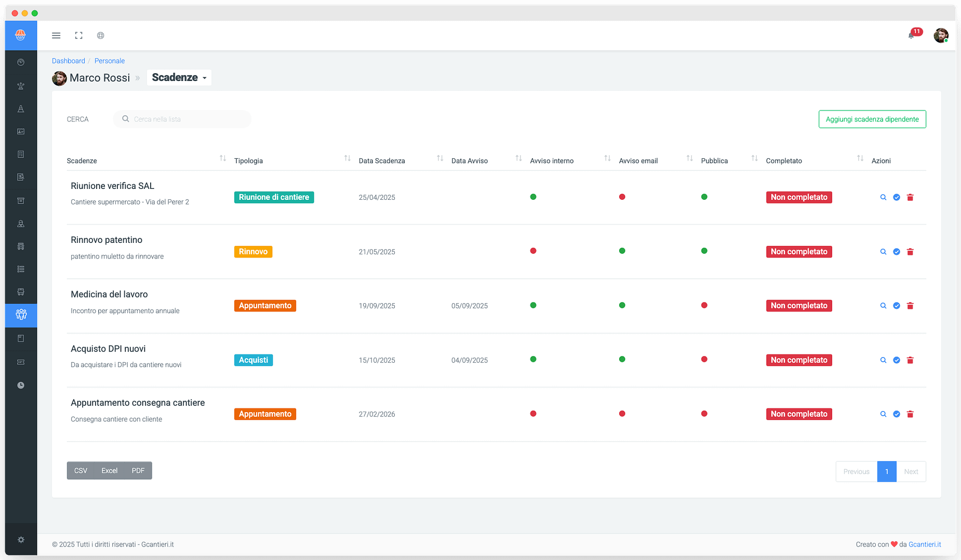
Task: View details of Riunione verifica SAL
Action: click(x=883, y=197)
